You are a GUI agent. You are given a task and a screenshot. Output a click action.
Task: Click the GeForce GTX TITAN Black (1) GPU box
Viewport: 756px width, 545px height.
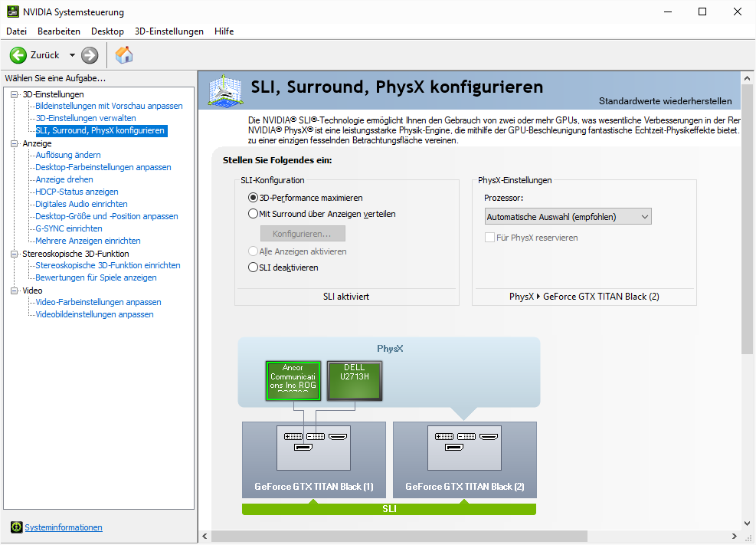point(314,460)
